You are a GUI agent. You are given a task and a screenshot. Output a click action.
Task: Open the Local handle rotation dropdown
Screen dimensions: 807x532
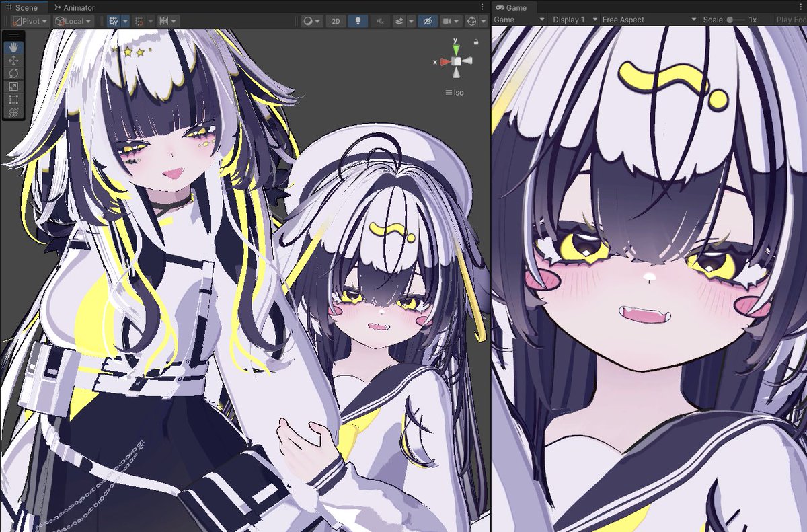[x=73, y=21]
